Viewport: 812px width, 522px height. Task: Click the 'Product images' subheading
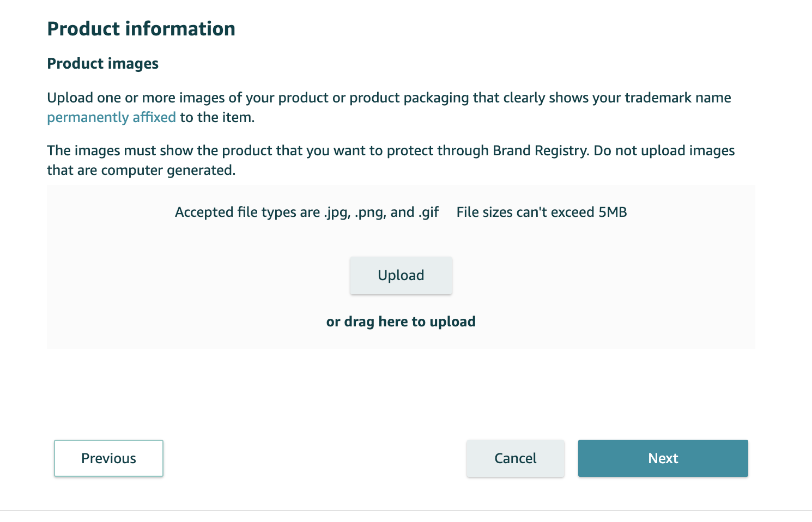(102, 64)
